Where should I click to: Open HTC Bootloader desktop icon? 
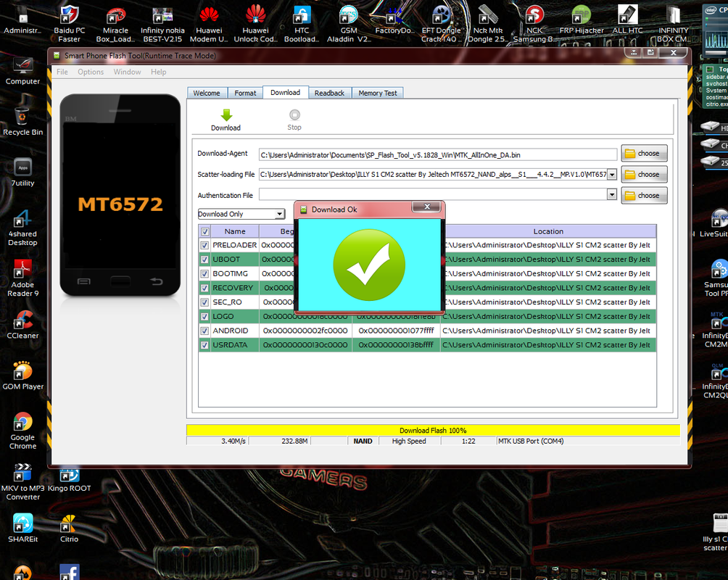tap(302, 23)
